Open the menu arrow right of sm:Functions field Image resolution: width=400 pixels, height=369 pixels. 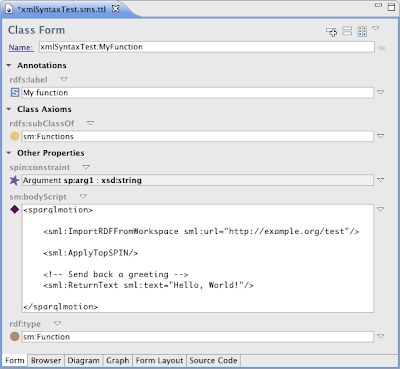click(x=381, y=136)
